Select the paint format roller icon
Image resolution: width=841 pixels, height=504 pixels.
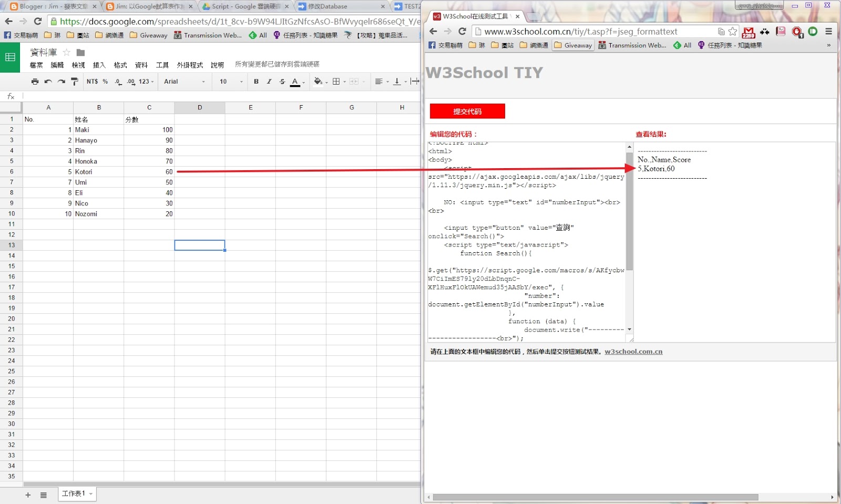(x=75, y=81)
